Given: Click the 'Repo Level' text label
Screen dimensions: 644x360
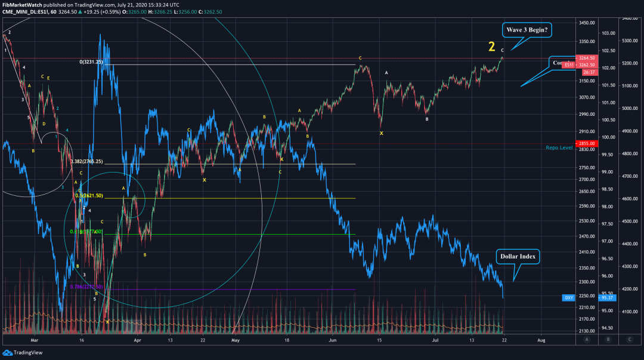Looking at the screenshot, I should click(x=560, y=147).
